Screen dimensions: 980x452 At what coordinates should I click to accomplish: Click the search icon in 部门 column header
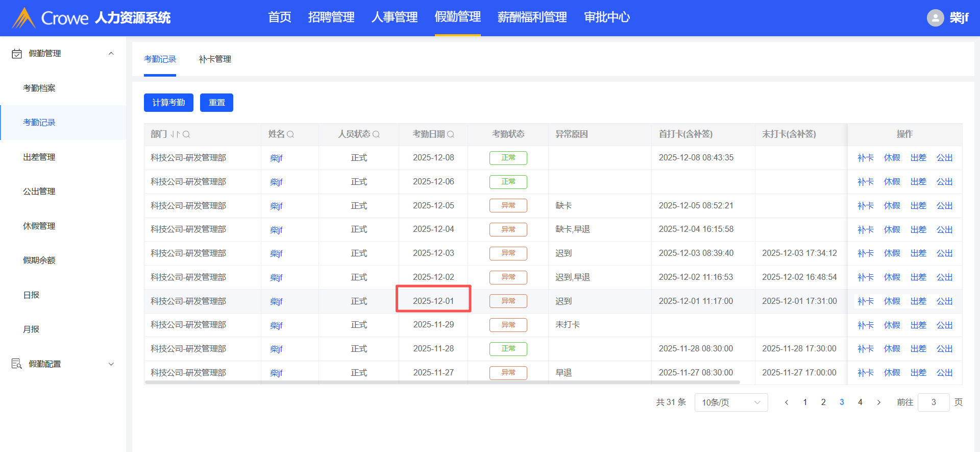[x=186, y=134]
